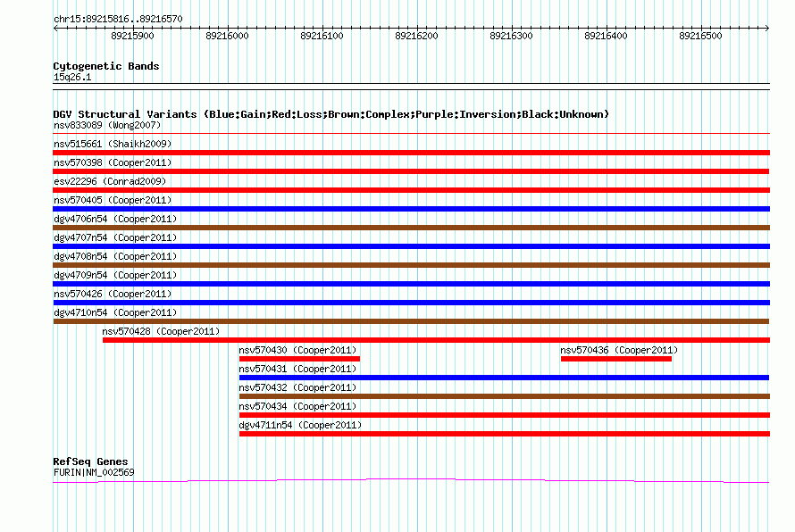Select the blue gain bar under nsv570405
The height and width of the screenshot is (532, 795).
pyautogui.click(x=411, y=209)
